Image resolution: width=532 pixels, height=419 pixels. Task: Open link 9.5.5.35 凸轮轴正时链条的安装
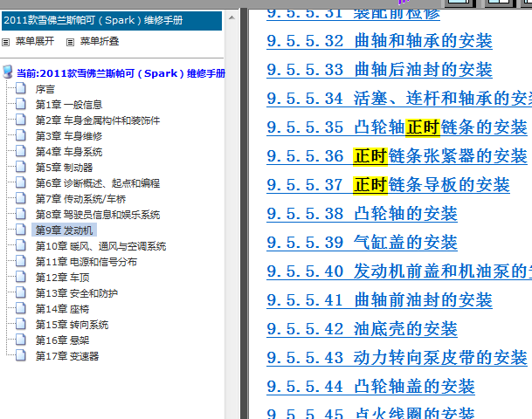point(397,127)
